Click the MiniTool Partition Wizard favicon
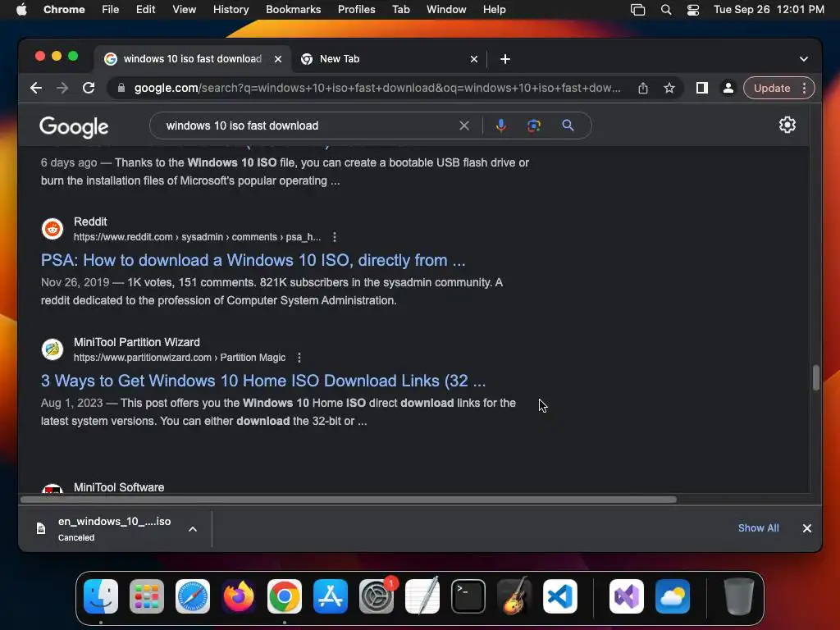The height and width of the screenshot is (630, 840). coord(52,349)
